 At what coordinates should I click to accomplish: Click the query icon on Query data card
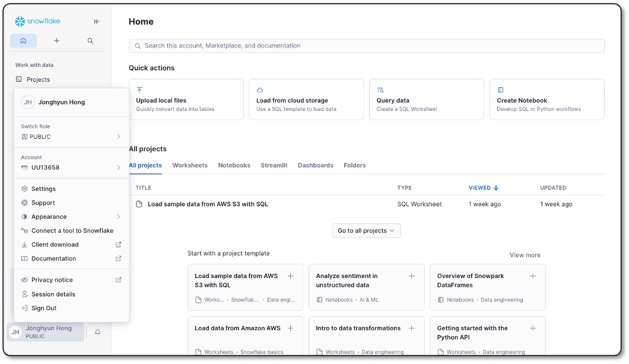[380, 90]
